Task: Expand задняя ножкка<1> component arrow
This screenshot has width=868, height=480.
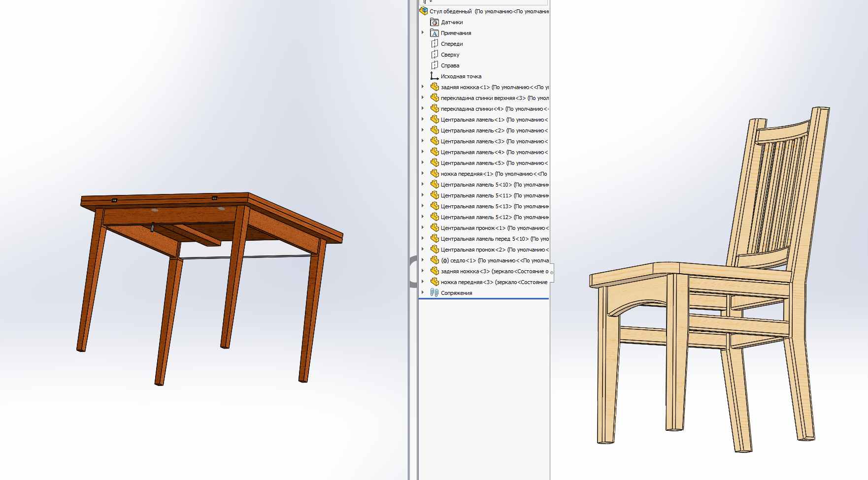Action: (x=423, y=87)
